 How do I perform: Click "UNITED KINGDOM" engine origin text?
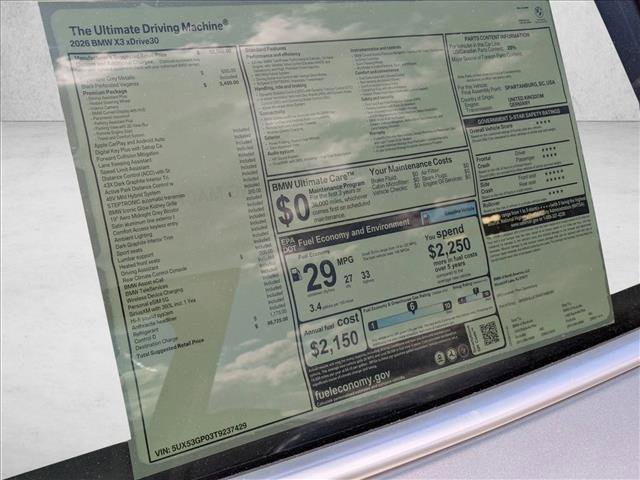(x=525, y=98)
